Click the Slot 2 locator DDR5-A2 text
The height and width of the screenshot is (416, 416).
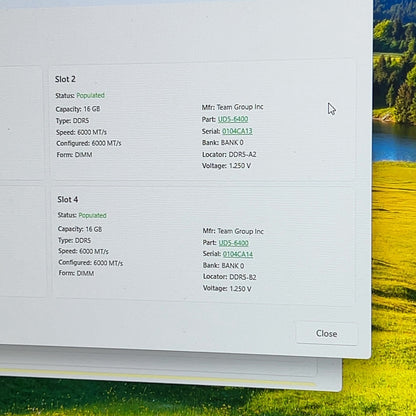(242, 155)
